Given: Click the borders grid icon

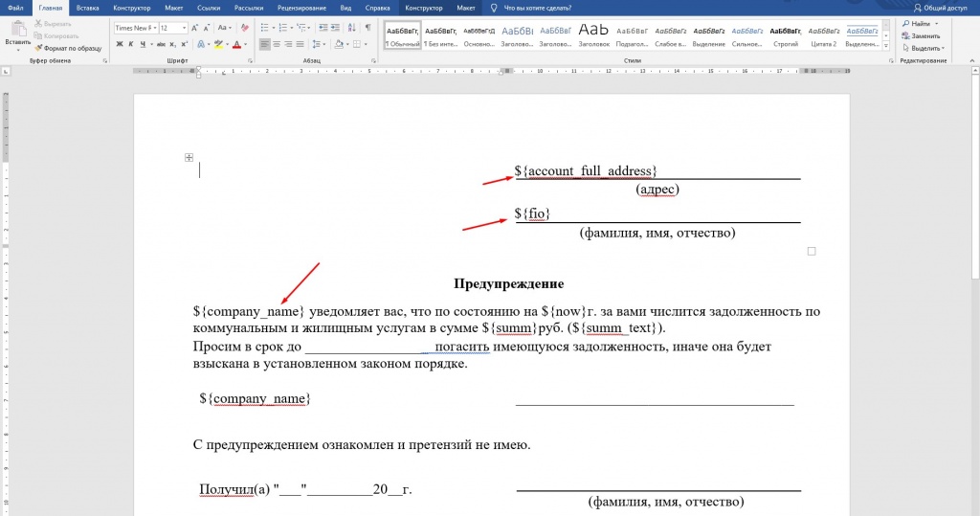Looking at the screenshot, I should [x=357, y=44].
